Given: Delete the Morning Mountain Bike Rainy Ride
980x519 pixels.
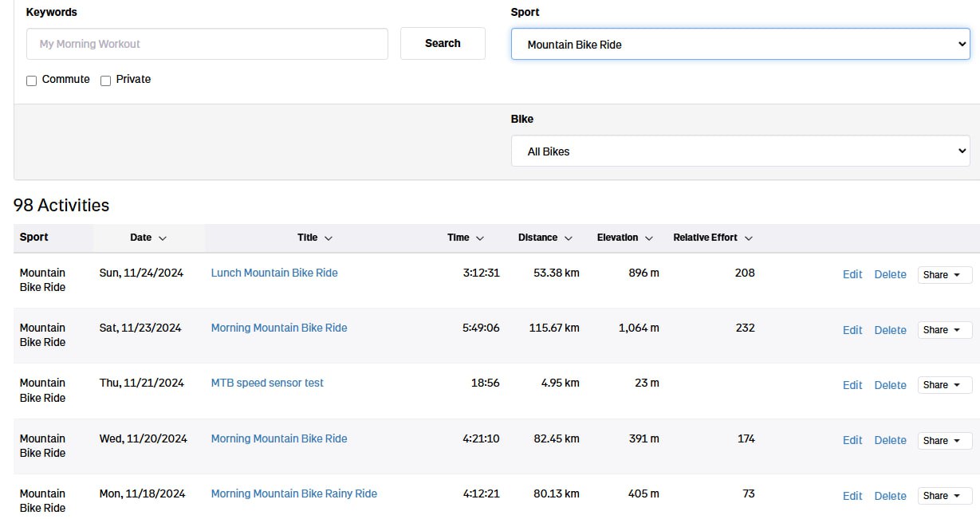Looking at the screenshot, I should click(890, 496).
